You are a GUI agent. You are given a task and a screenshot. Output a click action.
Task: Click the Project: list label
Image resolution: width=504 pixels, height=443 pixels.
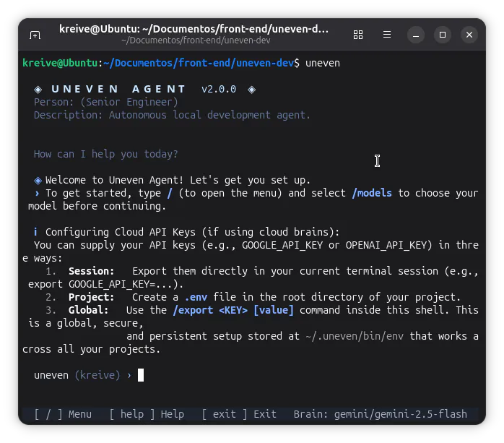coord(91,297)
